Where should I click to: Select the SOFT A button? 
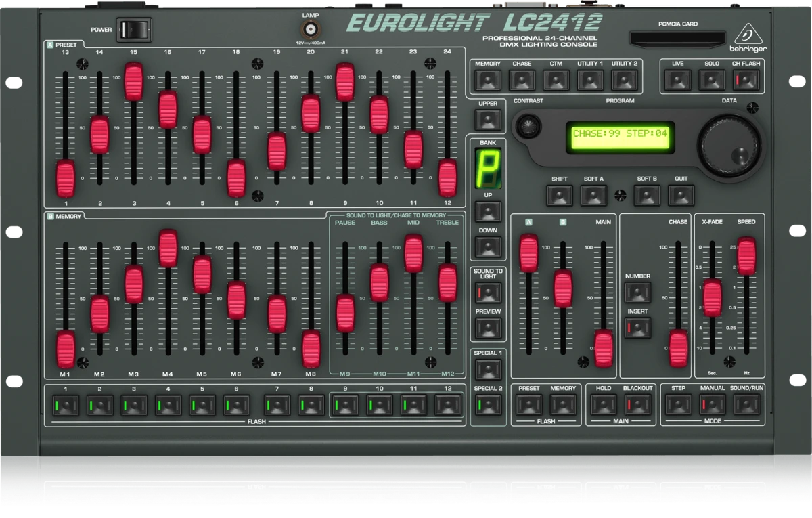(593, 196)
